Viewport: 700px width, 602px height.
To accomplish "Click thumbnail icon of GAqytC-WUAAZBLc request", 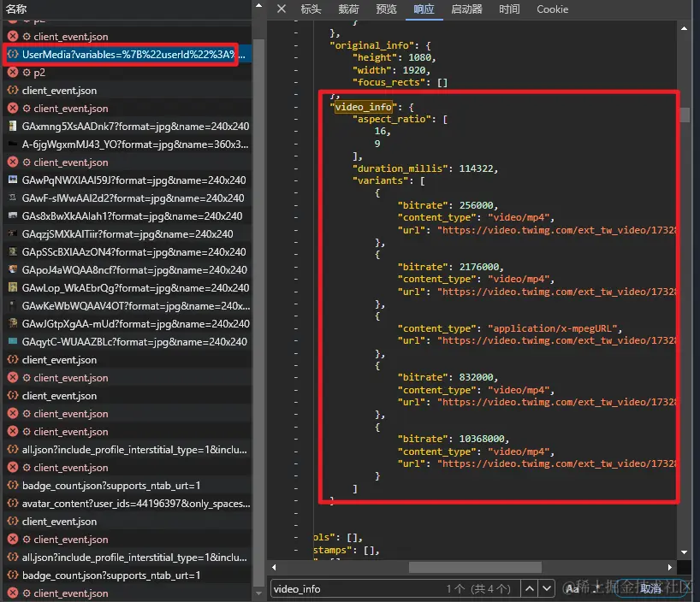I will pyautogui.click(x=13, y=341).
